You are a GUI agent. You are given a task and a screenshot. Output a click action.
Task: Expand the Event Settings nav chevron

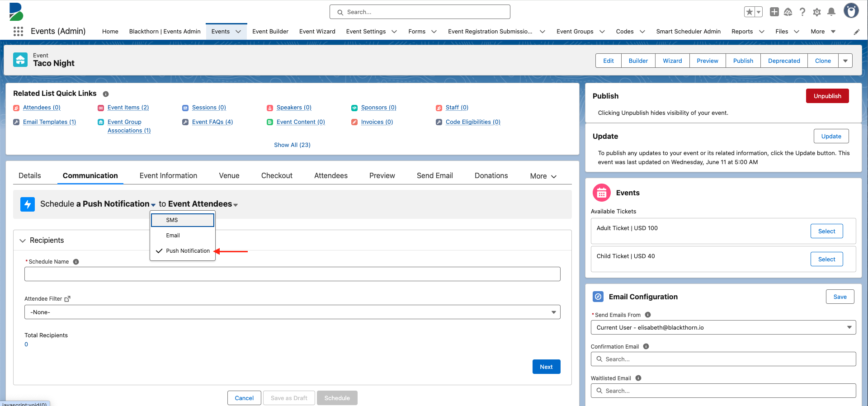[x=394, y=32]
